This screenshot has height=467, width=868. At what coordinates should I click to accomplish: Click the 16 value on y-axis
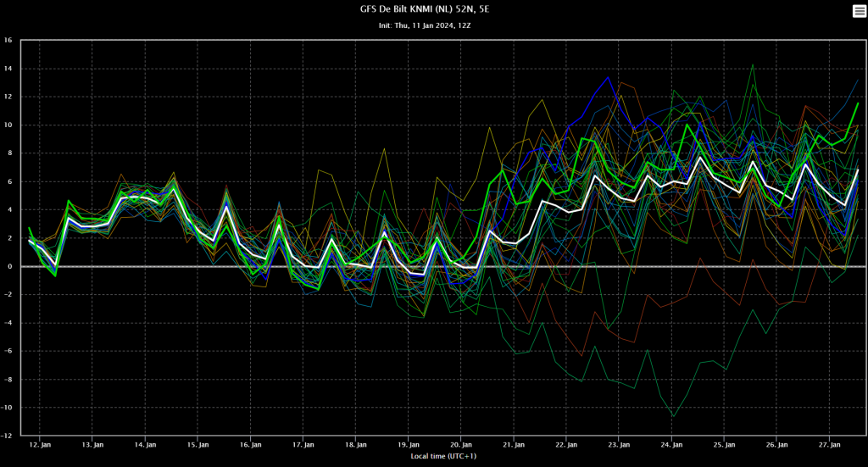coord(8,40)
